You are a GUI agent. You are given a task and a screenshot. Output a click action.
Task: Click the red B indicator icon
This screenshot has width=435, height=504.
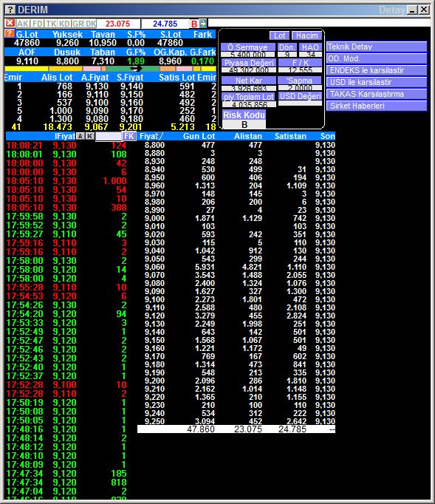[x=194, y=24]
